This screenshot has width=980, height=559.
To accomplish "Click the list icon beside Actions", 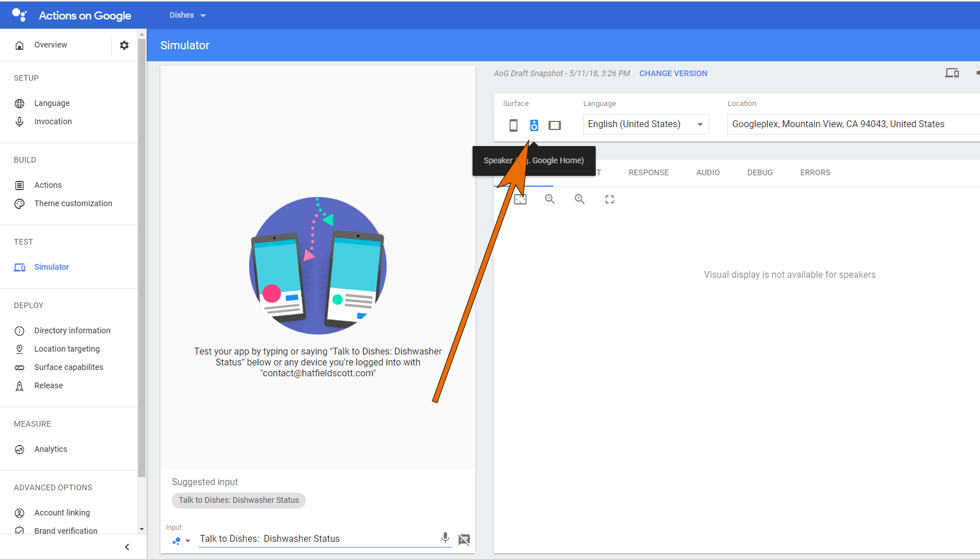I will pyautogui.click(x=19, y=185).
